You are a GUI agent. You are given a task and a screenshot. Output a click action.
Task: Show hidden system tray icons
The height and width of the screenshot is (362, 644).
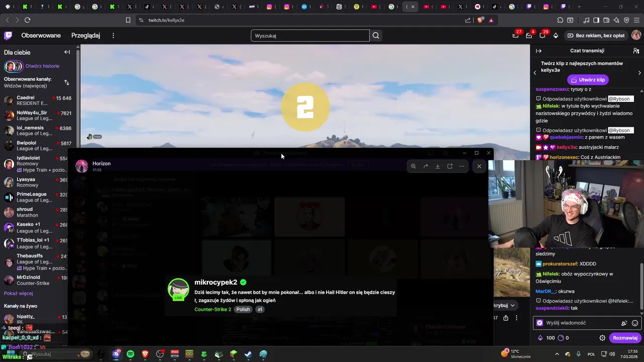556,354
